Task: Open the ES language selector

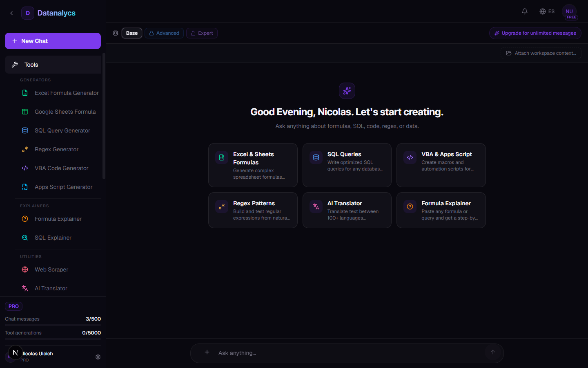Action: pyautogui.click(x=547, y=11)
